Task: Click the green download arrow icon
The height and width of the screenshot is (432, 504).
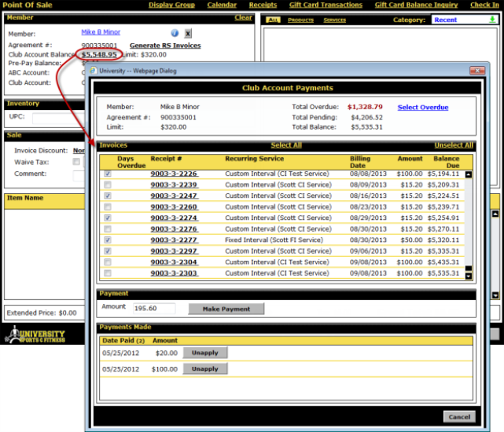Action: (x=493, y=20)
